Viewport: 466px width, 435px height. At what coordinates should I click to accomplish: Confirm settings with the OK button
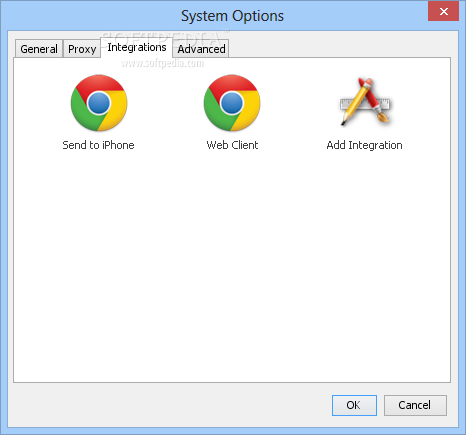click(x=354, y=405)
